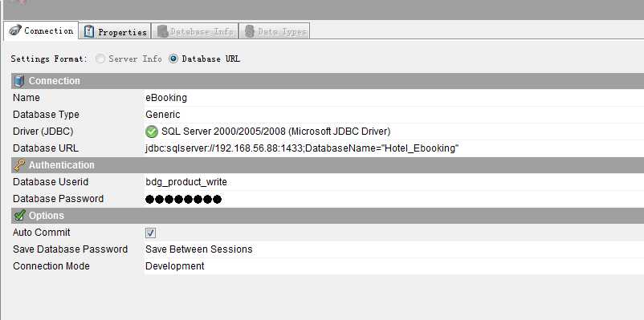Image resolution: width=644 pixels, height=320 pixels.
Task: Open the Database Type Generic dropdown
Action: pyautogui.click(x=394, y=115)
